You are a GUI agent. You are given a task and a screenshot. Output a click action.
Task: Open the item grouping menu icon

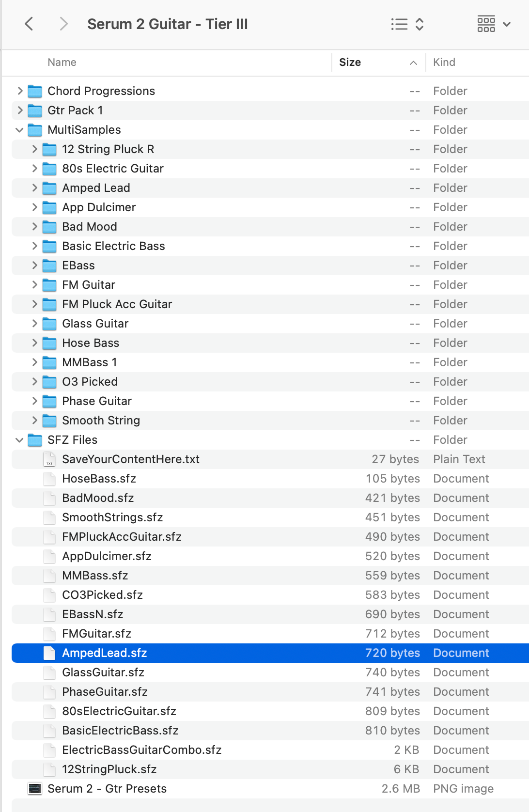(x=494, y=24)
